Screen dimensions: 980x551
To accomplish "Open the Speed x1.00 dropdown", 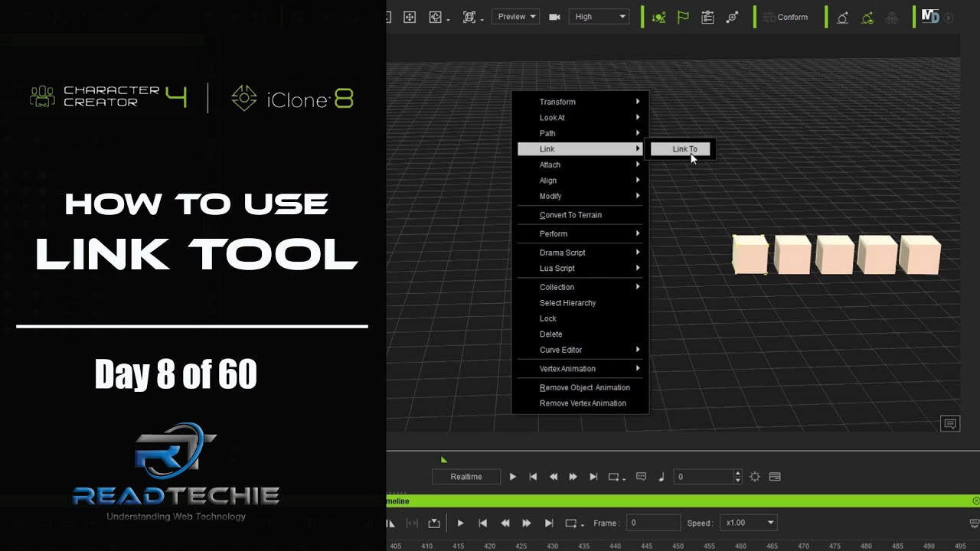I will pos(749,523).
